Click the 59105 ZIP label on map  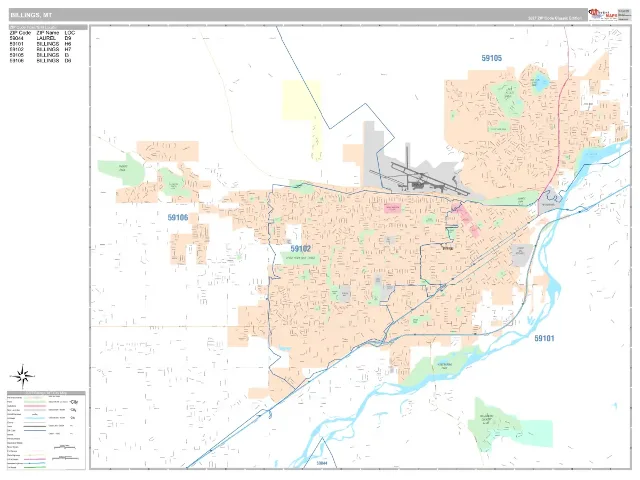(492, 58)
